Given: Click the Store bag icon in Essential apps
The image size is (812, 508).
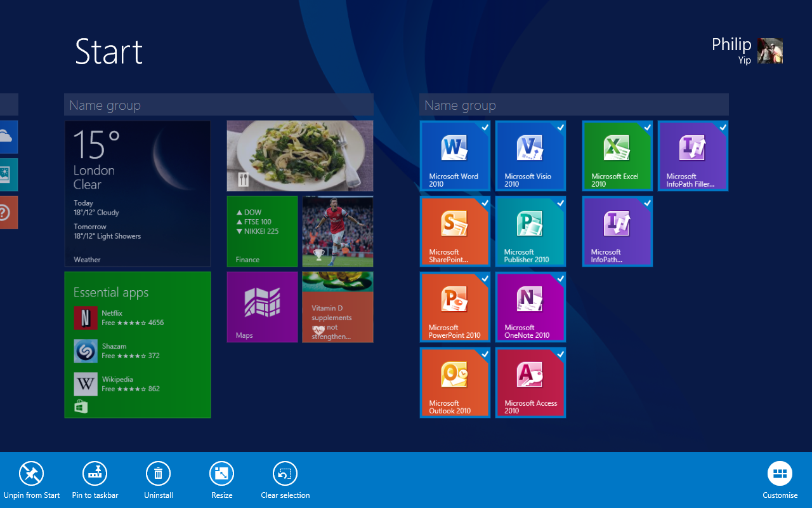Looking at the screenshot, I should [x=81, y=406].
